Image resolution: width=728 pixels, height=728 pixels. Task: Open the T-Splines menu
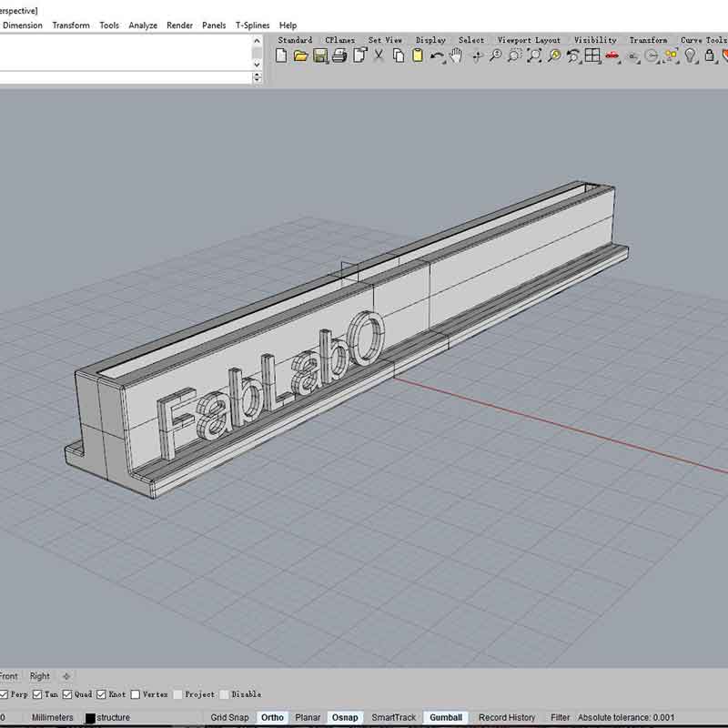click(252, 25)
